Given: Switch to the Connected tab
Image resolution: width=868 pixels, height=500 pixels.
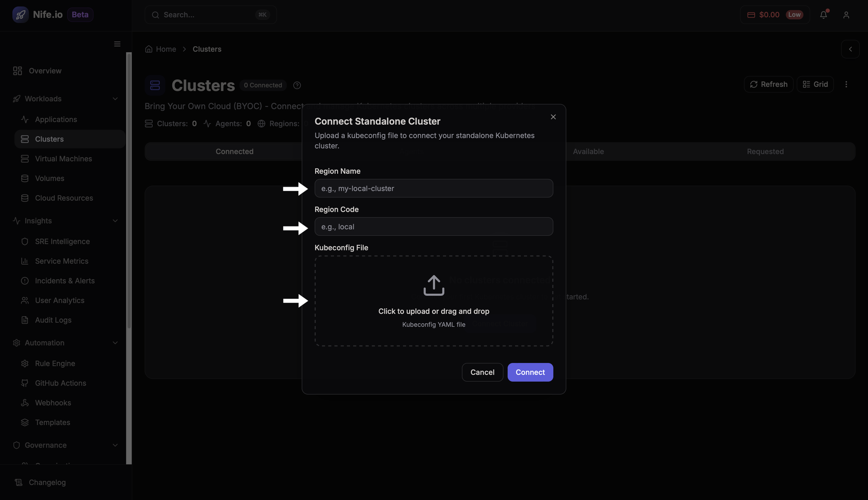Looking at the screenshot, I should [x=234, y=151].
